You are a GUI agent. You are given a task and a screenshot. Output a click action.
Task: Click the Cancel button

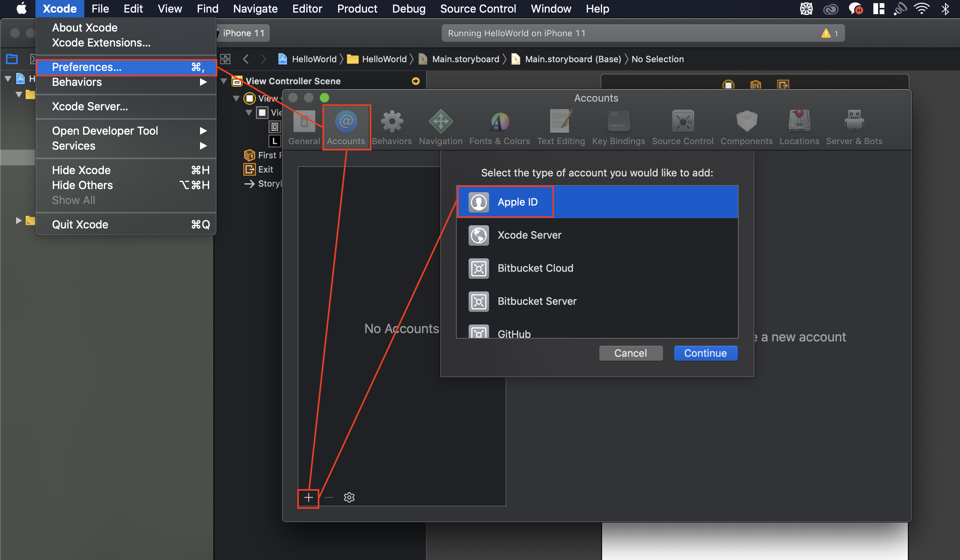click(631, 353)
